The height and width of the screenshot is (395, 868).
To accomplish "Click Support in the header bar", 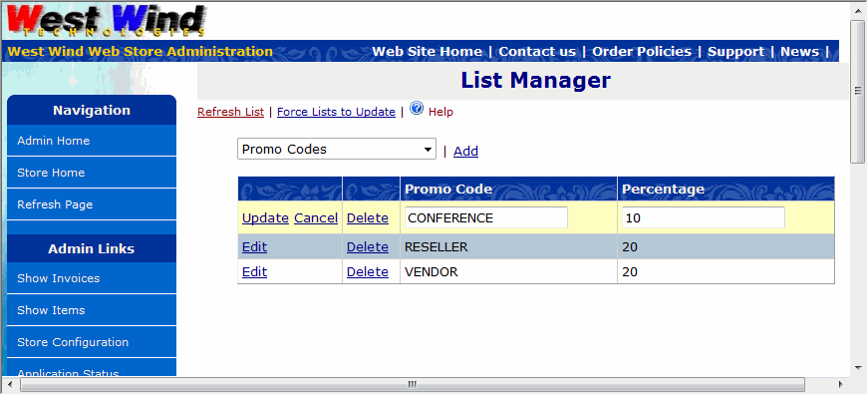I will tap(735, 52).
